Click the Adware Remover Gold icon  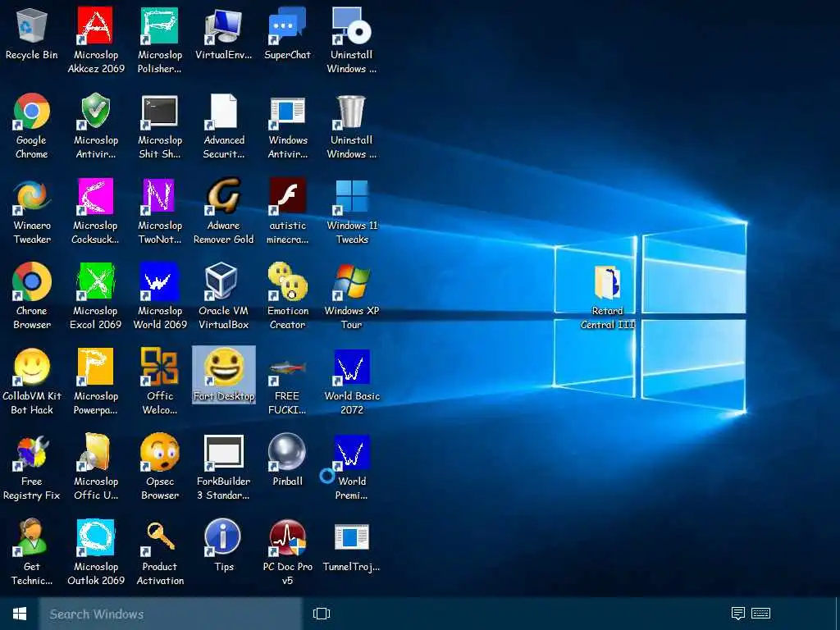pos(223,211)
